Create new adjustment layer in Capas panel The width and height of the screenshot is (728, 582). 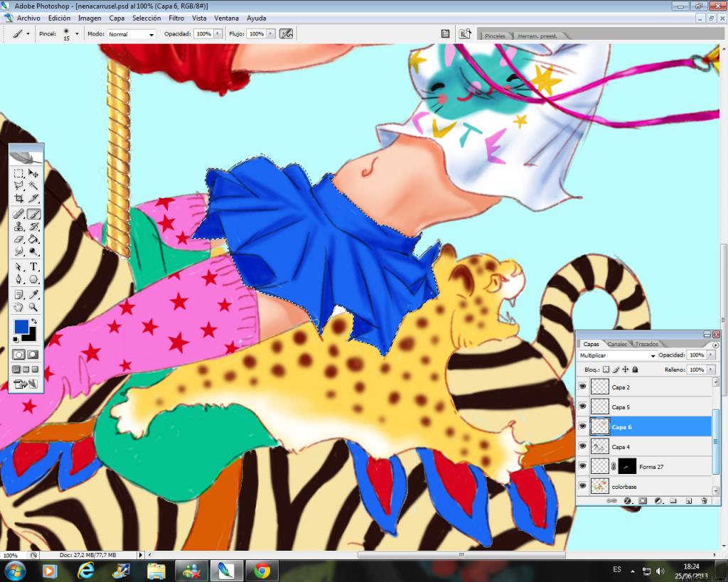658,501
